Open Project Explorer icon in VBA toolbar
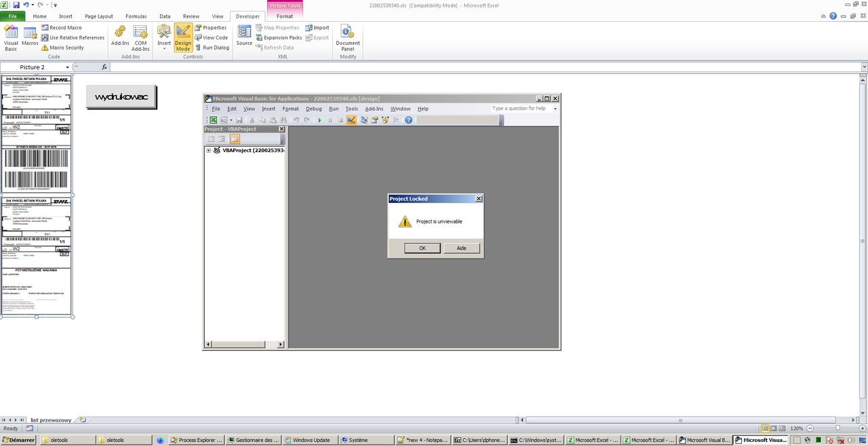 tap(364, 120)
